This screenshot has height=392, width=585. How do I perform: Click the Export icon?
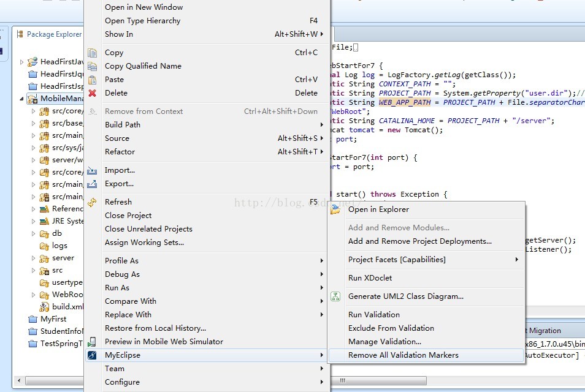point(92,184)
